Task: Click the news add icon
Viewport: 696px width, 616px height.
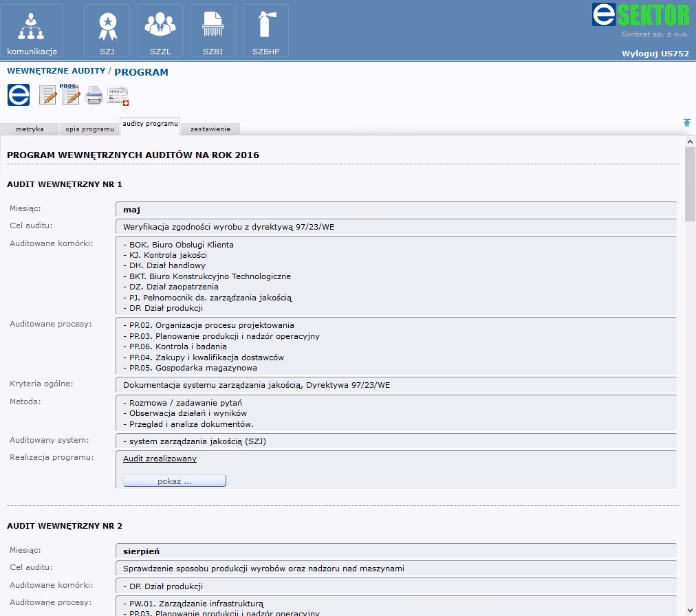Action: (x=118, y=96)
